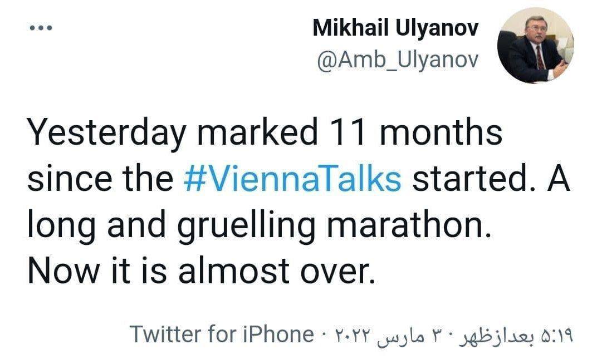Click the Twitter for iPhone source label
Viewport: 592px width, 364px height.
click(x=221, y=335)
